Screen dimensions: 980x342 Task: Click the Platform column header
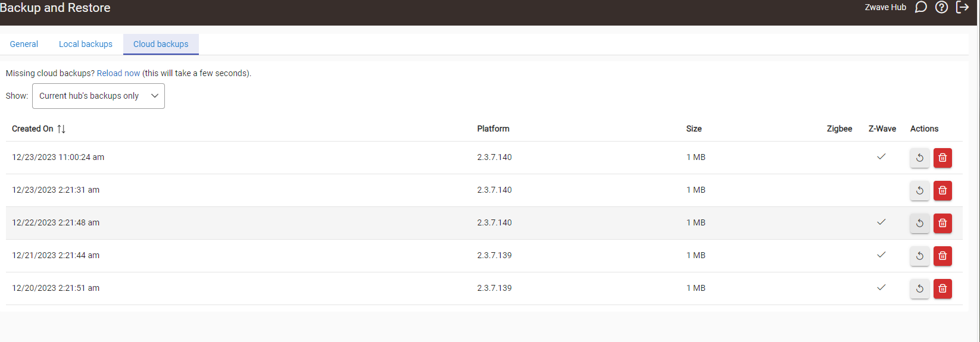493,129
